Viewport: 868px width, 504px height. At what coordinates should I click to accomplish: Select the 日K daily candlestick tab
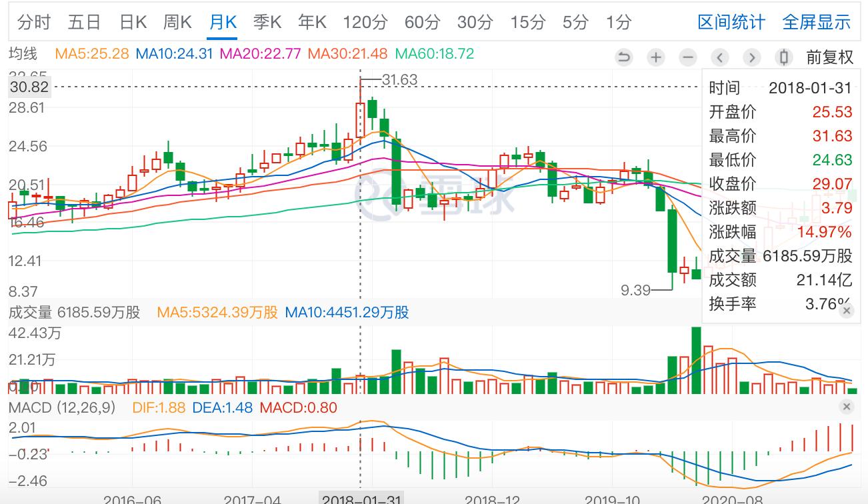pos(133,22)
